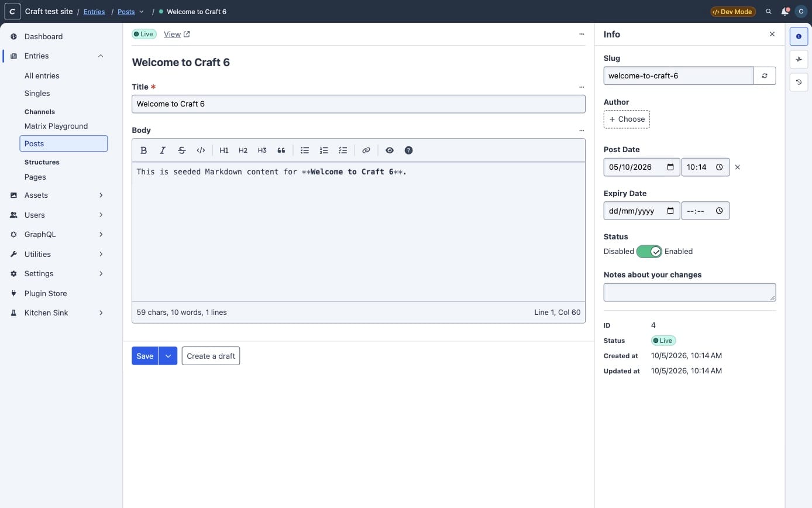Open the Save options dropdown arrow
Screen dimensions: 812x508
point(168,356)
